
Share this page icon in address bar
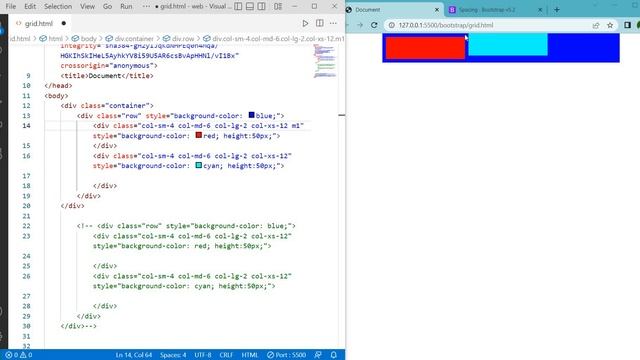596,25
